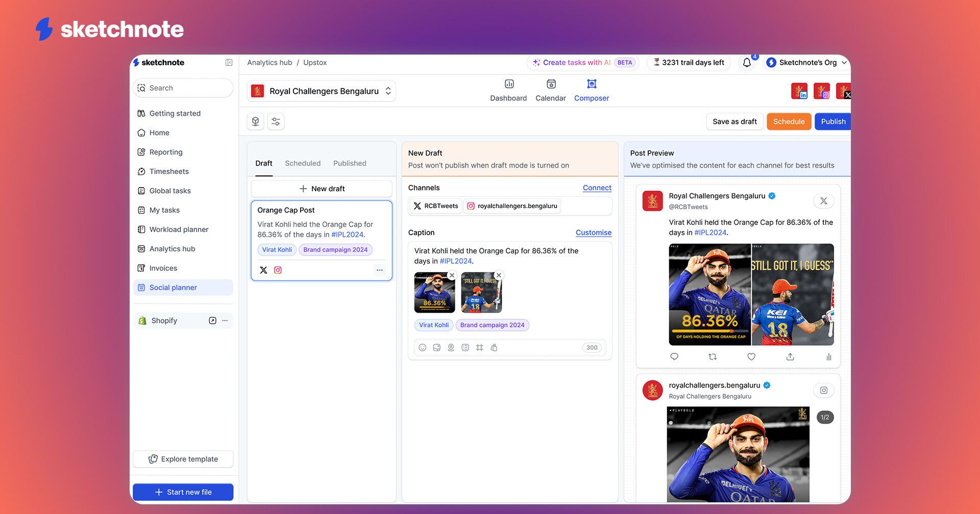This screenshot has width=980, height=514.
Task: Open Shopify in a new window icon
Action: point(212,321)
